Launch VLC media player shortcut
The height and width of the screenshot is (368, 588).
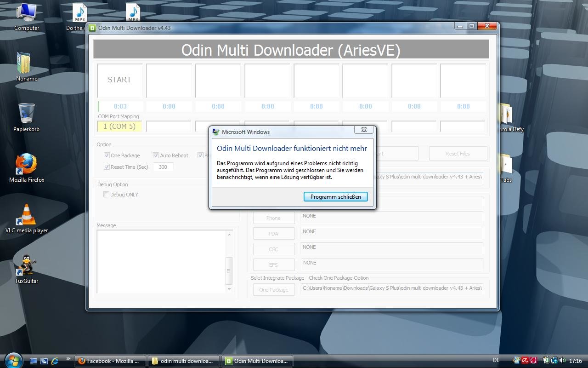pos(27,218)
